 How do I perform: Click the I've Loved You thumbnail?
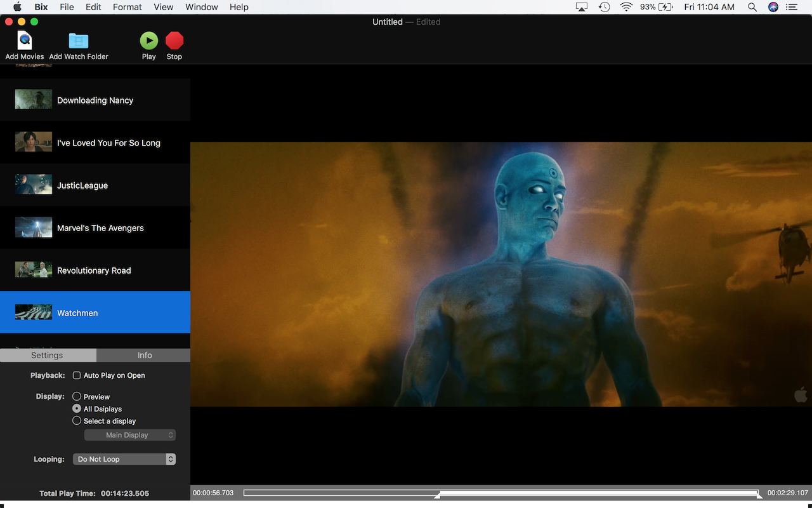click(x=34, y=142)
